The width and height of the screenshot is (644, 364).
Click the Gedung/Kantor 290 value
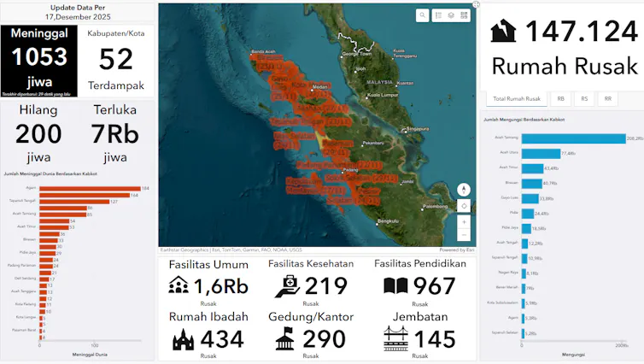point(324,339)
